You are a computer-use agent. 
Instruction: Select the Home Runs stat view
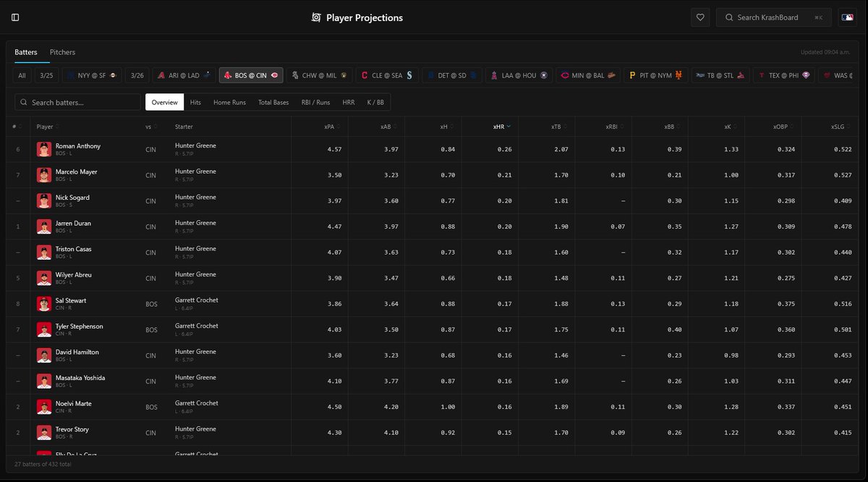pos(229,102)
